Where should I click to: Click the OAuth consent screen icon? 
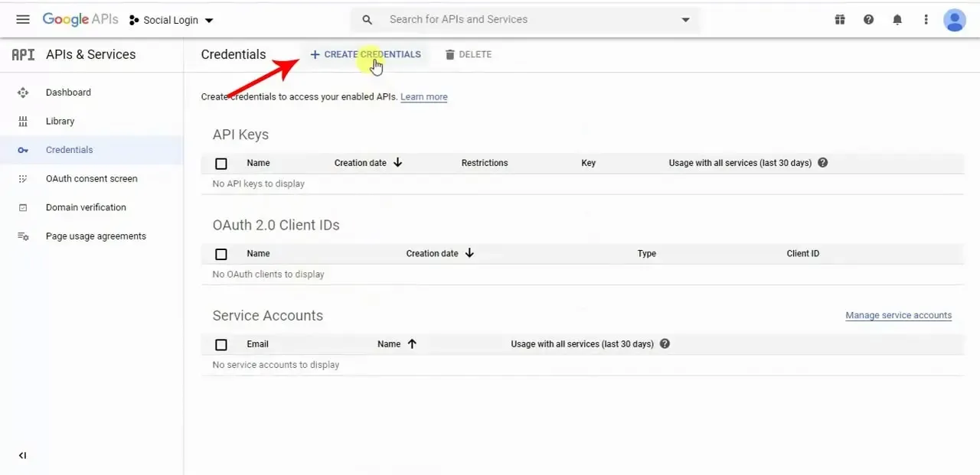click(23, 179)
